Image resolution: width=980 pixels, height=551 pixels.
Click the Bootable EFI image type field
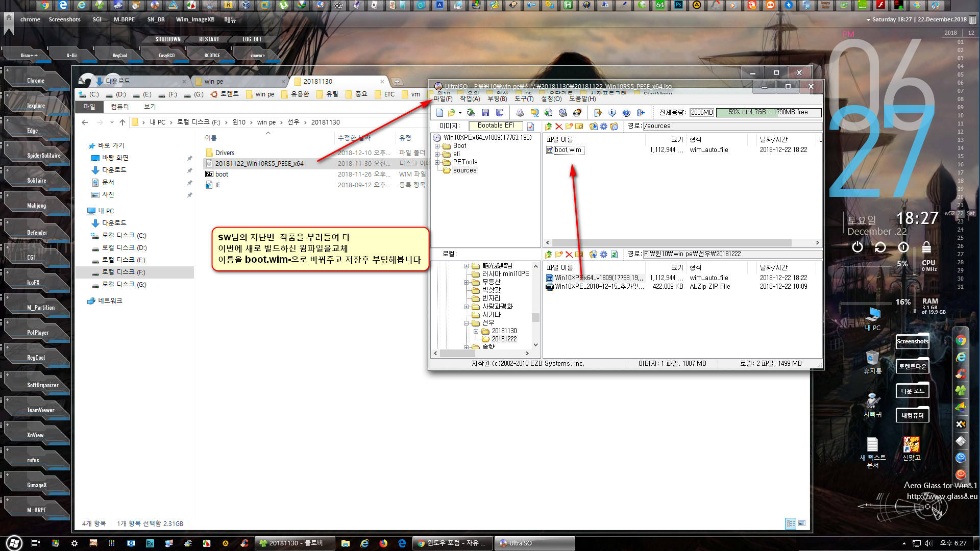(x=496, y=126)
